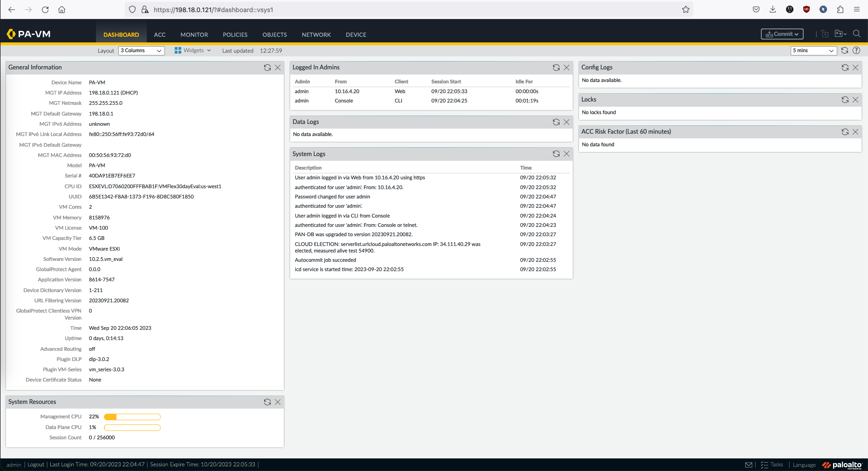The width and height of the screenshot is (868, 471).
Task: Open the mail icon in footer
Action: point(749,464)
